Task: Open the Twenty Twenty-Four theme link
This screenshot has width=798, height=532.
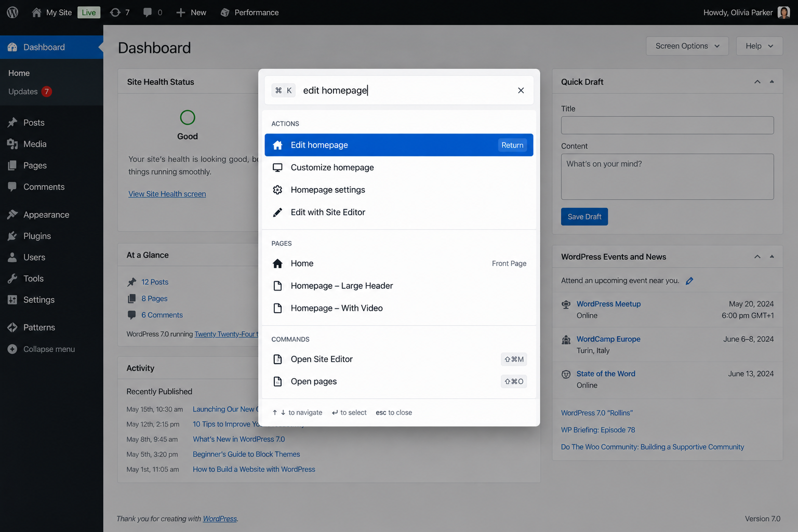Action: click(x=227, y=334)
